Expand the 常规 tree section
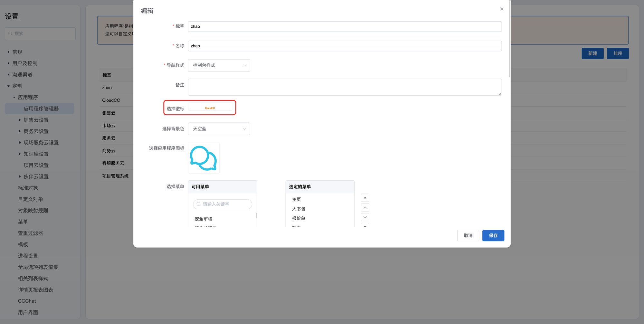This screenshot has width=644, height=324. click(9, 52)
